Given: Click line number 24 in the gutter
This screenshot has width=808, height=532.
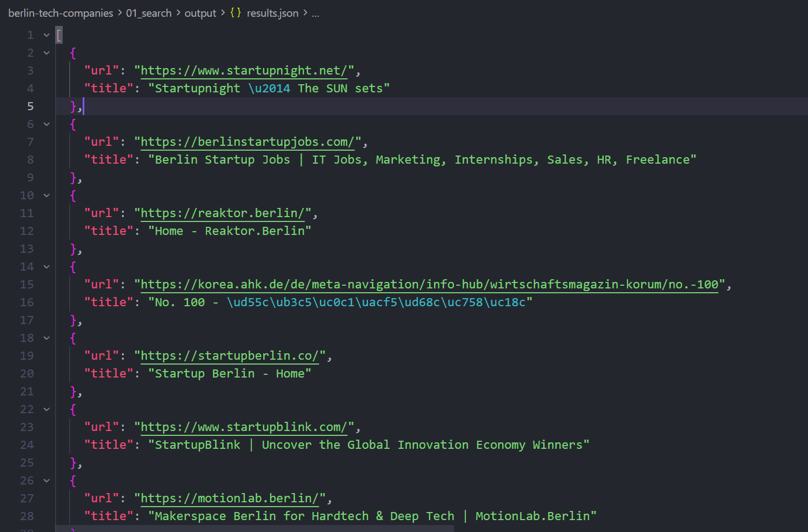Looking at the screenshot, I should click(27, 445).
